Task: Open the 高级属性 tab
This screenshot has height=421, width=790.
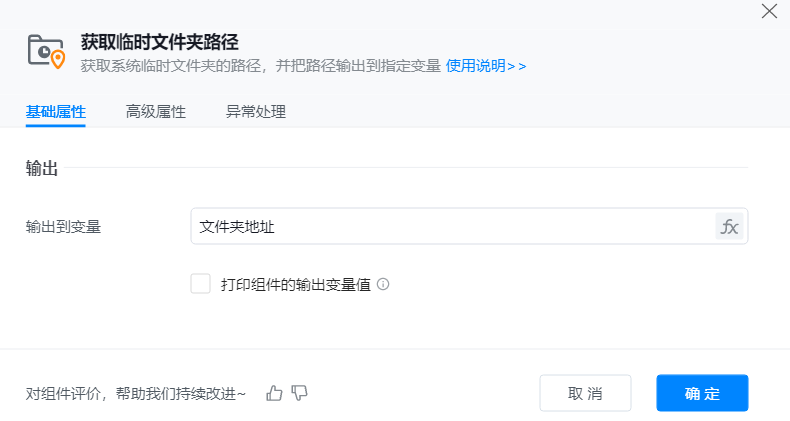Action: coord(155,111)
